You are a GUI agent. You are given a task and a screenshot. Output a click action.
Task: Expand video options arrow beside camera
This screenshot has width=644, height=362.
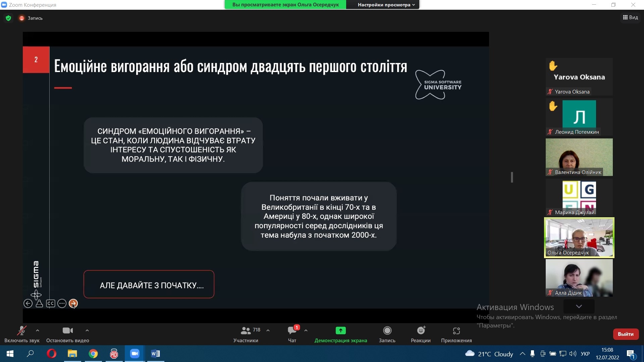[x=87, y=330]
